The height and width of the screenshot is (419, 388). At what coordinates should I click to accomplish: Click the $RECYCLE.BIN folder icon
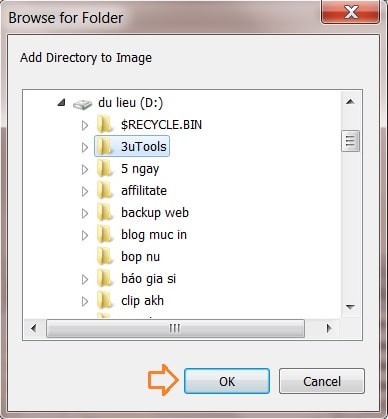(x=105, y=125)
